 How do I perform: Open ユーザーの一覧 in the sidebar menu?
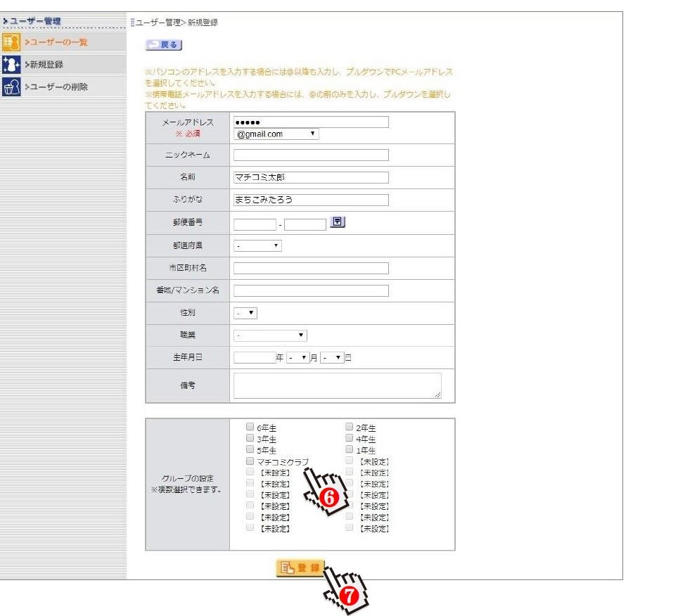(x=58, y=42)
